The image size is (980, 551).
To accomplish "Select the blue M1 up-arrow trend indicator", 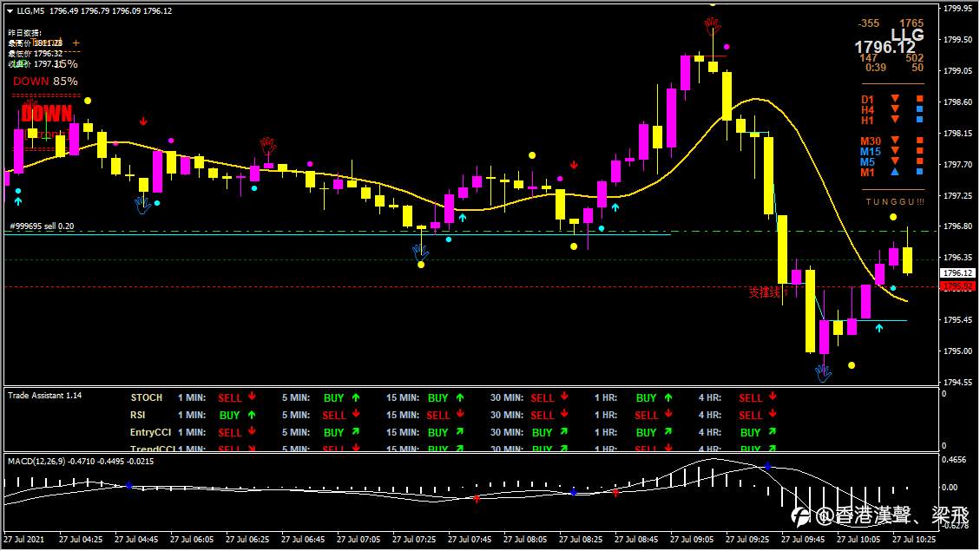I will coord(895,172).
